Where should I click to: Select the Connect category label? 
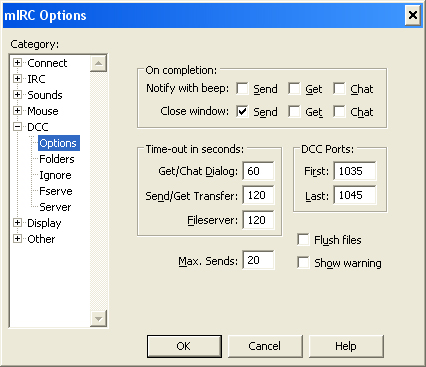tap(47, 63)
